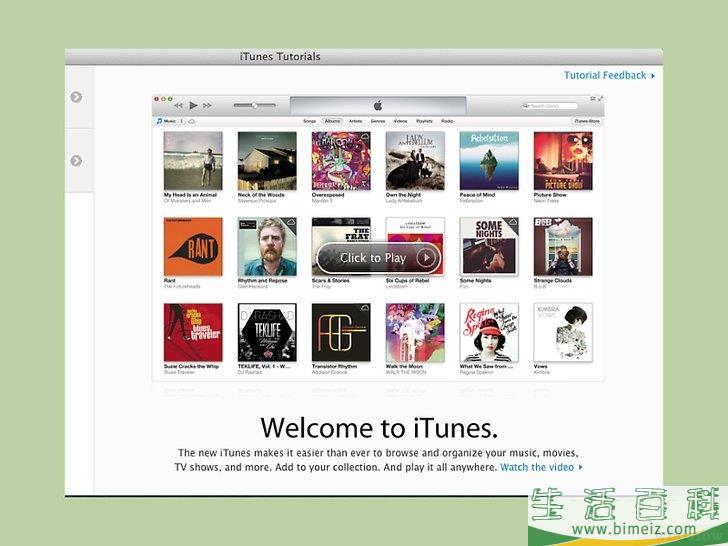Image resolution: width=728 pixels, height=546 pixels.
Task: Open the Watch the video link
Action: [x=541, y=467]
